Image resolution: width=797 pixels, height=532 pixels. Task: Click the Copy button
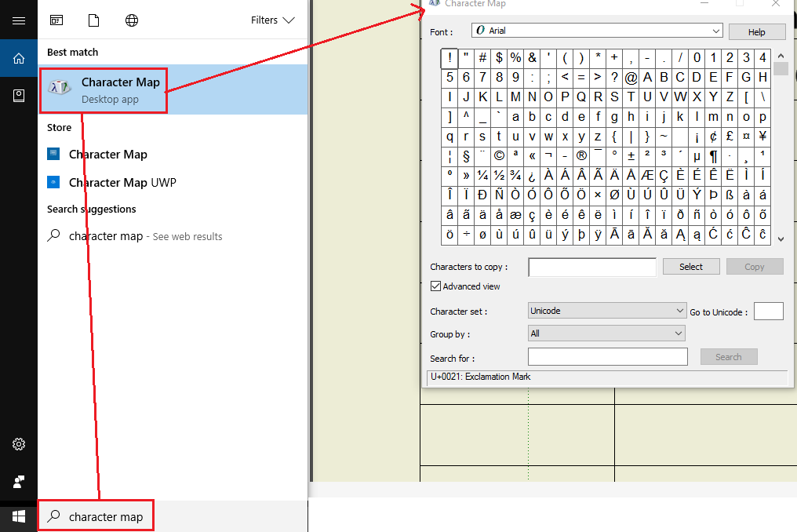pyautogui.click(x=755, y=267)
